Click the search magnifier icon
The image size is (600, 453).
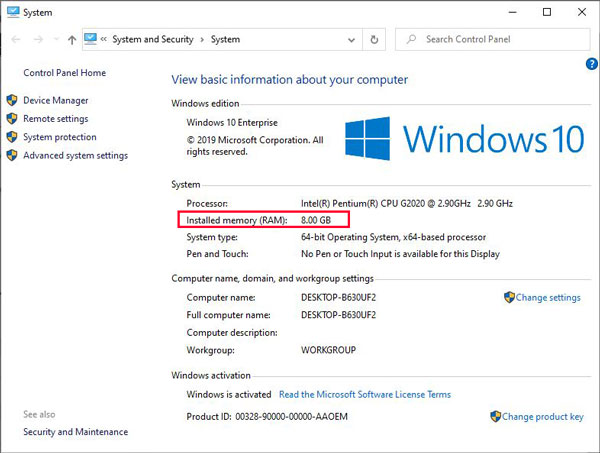pyautogui.click(x=411, y=39)
